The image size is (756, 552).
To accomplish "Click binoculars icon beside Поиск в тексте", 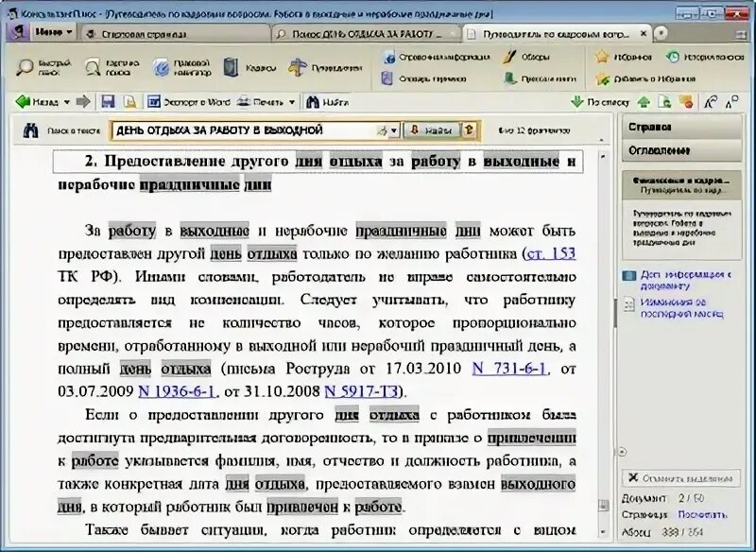I will (x=30, y=130).
